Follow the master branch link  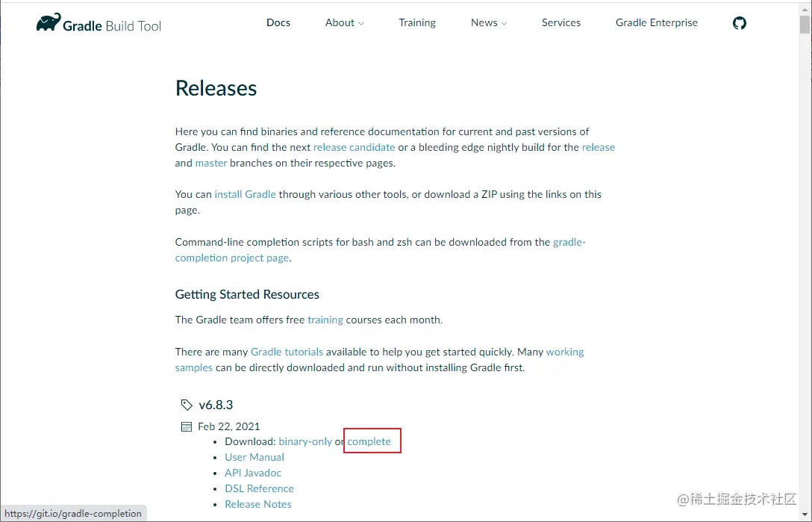click(210, 163)
